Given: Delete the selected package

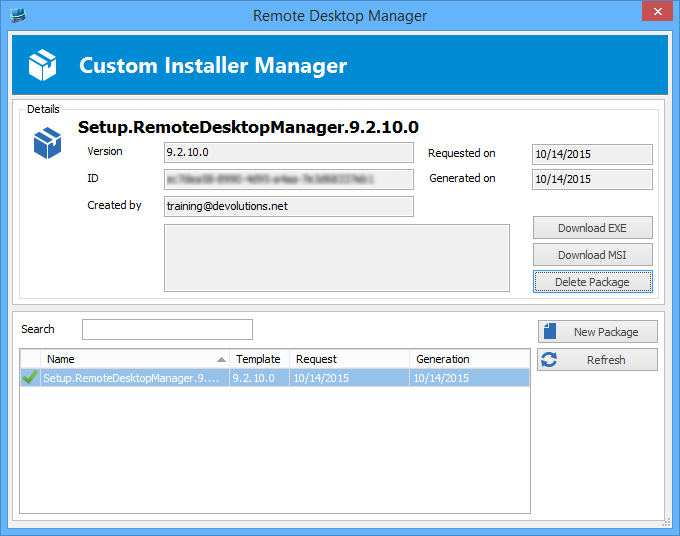Looking at the screenshot, I should pyautogui.click(x=592, y=282).
